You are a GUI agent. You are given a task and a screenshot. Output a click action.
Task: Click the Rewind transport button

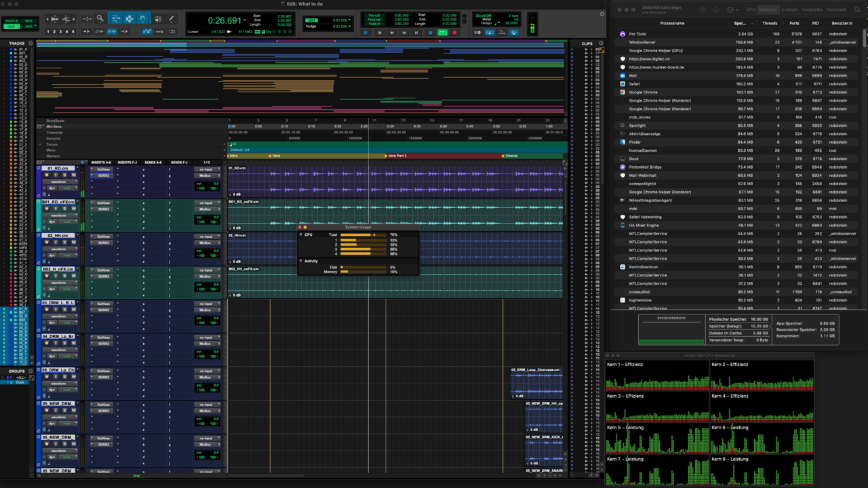(392, 33)
